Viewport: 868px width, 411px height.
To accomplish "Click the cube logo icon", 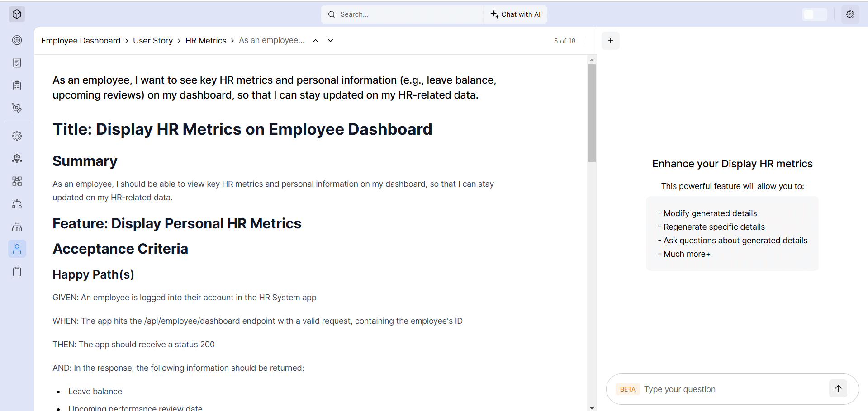I will click(x=17, y=14).
